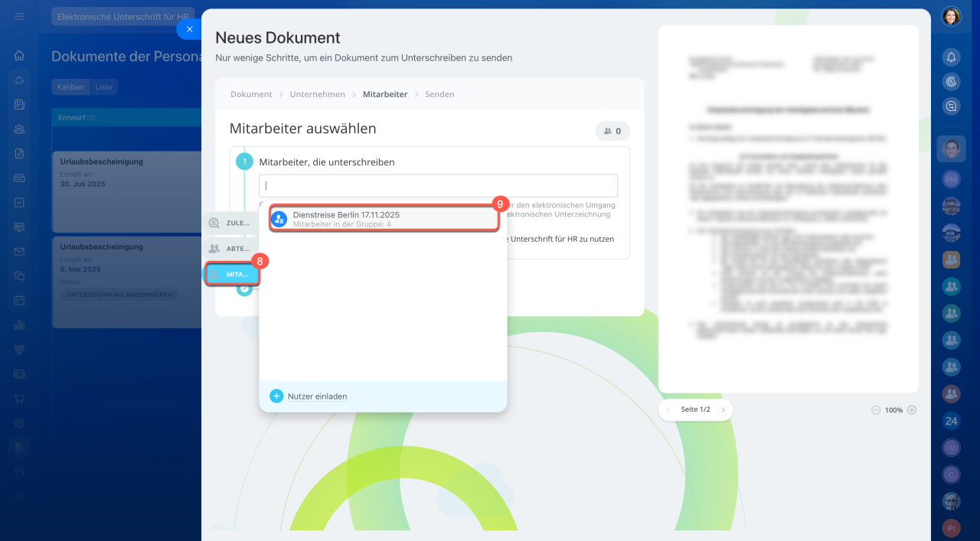The height and width of the screenshot is (541, 980).
Task: Open the chat search icon in right panel
Action: [951, 106]
